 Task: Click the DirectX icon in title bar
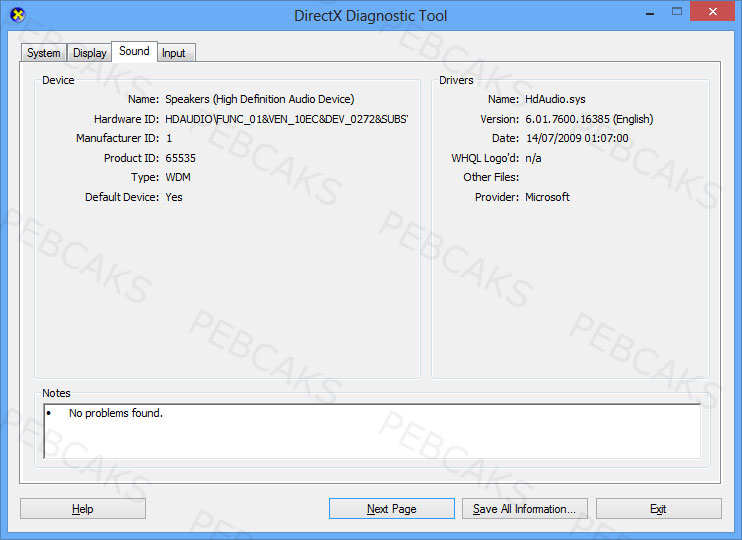pos(18,15)
